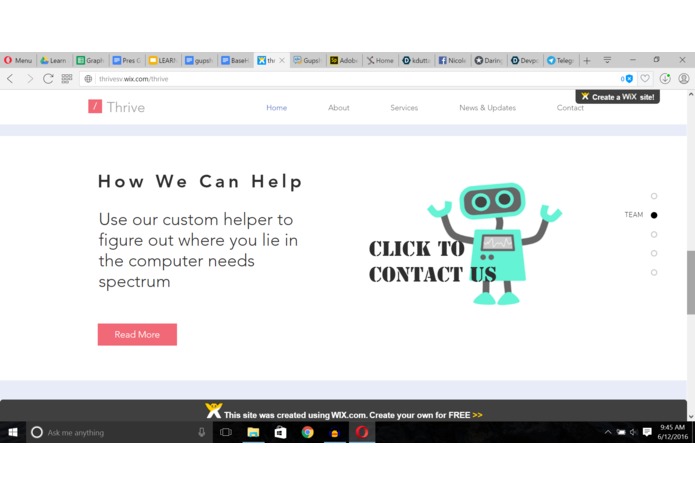The image size is (695, 494).
Task: Open the Windows Store taskbar icon
Action: tap(280, 432)
